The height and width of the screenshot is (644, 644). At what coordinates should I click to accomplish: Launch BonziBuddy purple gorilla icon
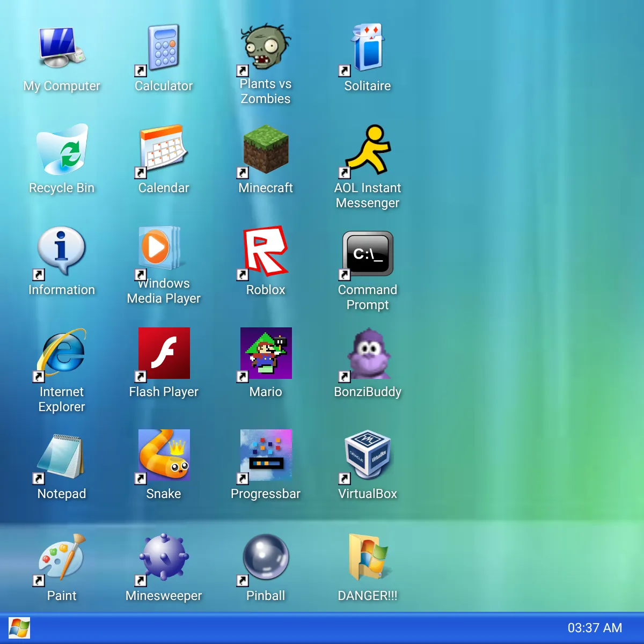(368, 353)
